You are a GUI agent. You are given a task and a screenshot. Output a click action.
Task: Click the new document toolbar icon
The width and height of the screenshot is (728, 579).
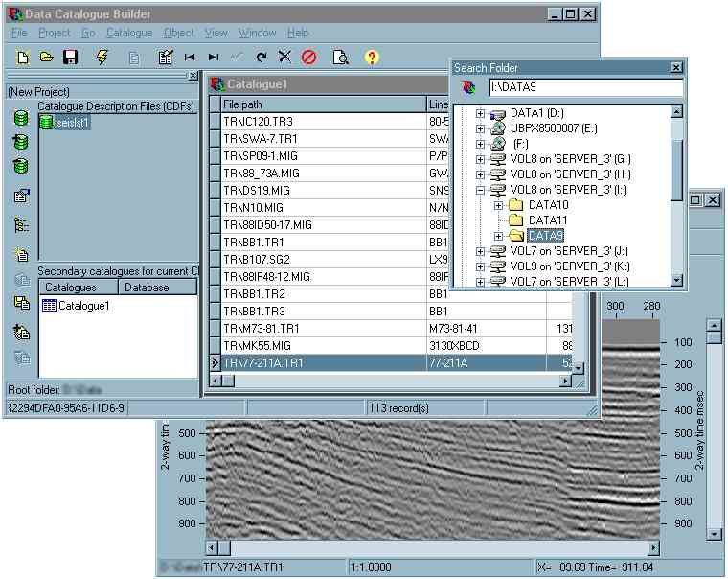[x=22, y=58]
